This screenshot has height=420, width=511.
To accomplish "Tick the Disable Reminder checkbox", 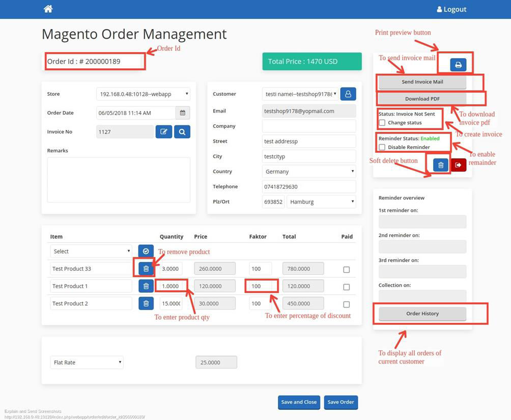I will tap(382, 147).
